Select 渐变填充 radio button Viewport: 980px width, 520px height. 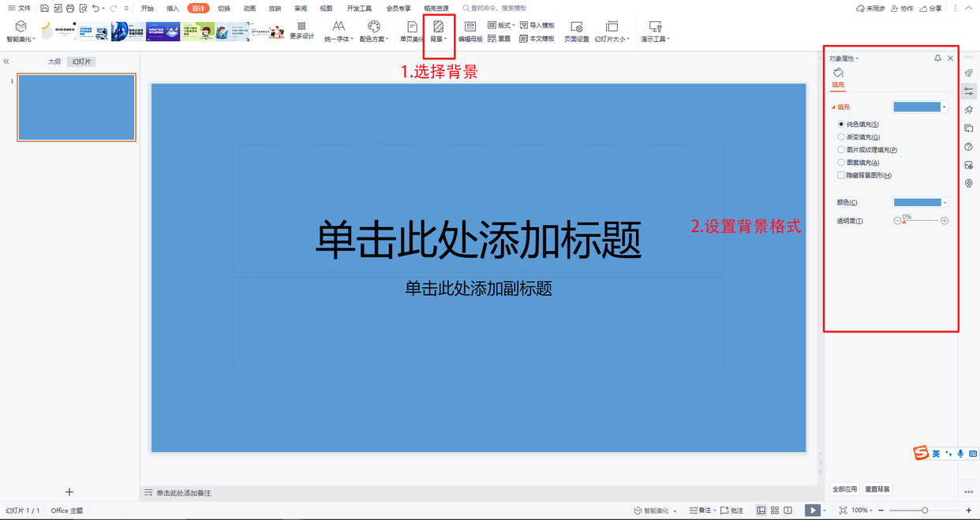coord(841,137)
